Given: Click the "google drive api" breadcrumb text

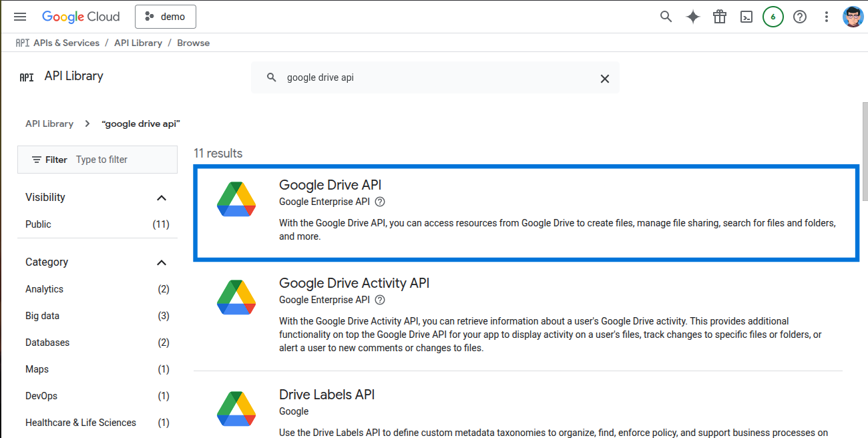Looking at the screenshot, I should (x=141, y=124).
